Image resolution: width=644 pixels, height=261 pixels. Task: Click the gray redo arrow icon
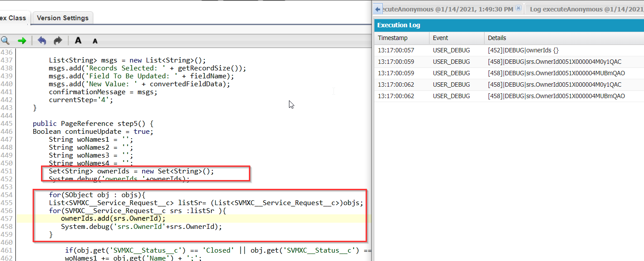pyautogui.click(x=58, y=41)
